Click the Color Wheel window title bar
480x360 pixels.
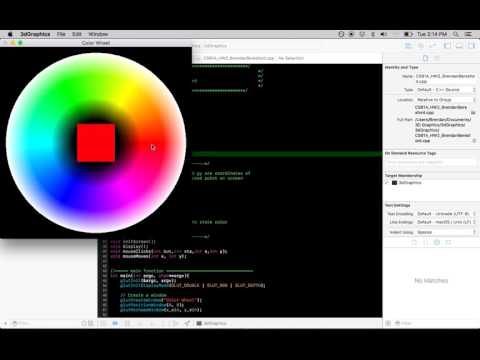[96, 43]
